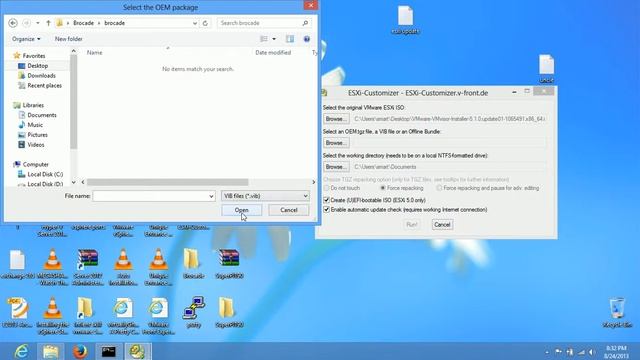Viewport: 640px width, 360px height.
Task: Select the Recycle Bin desktop icon
Action: 617,313
